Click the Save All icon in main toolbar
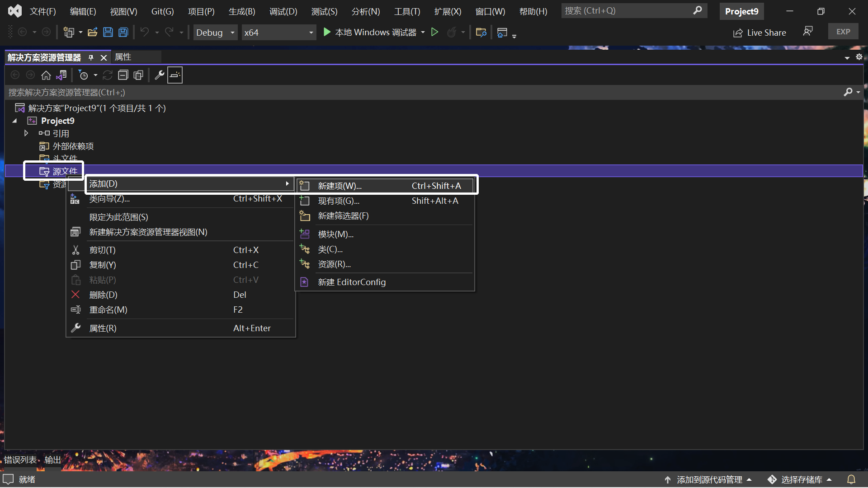This screenshot has height=488, width=868. tap(123, 32)
